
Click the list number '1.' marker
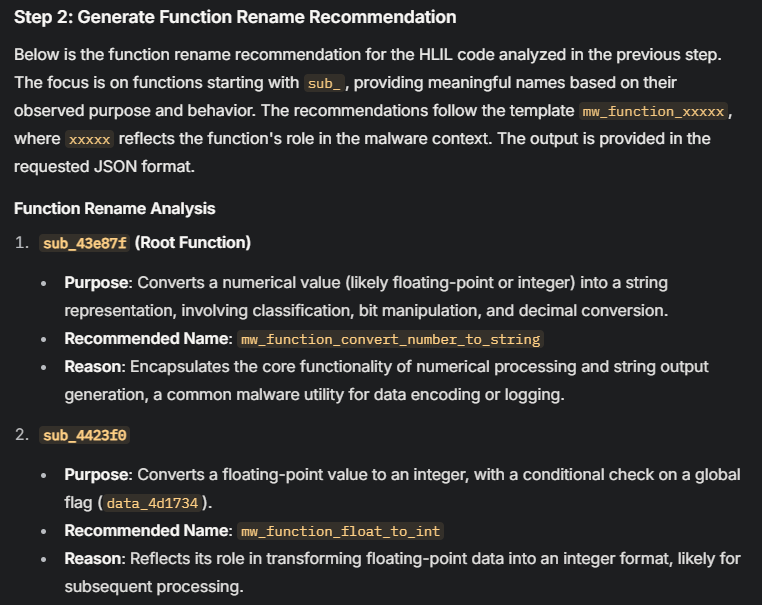[x=22, y=243]
